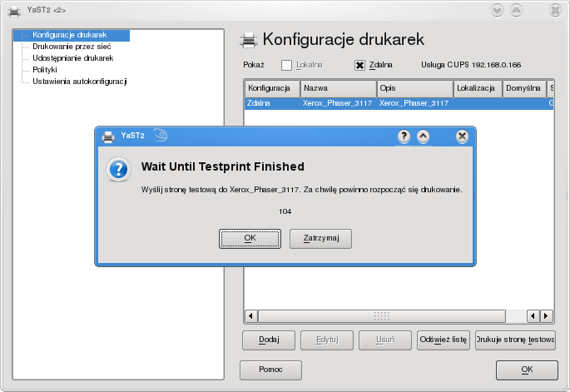Click the main window printer icon top-left
The width and height of the screenshot is (570, 392).
pyautogui.click(x=13, y=10)
